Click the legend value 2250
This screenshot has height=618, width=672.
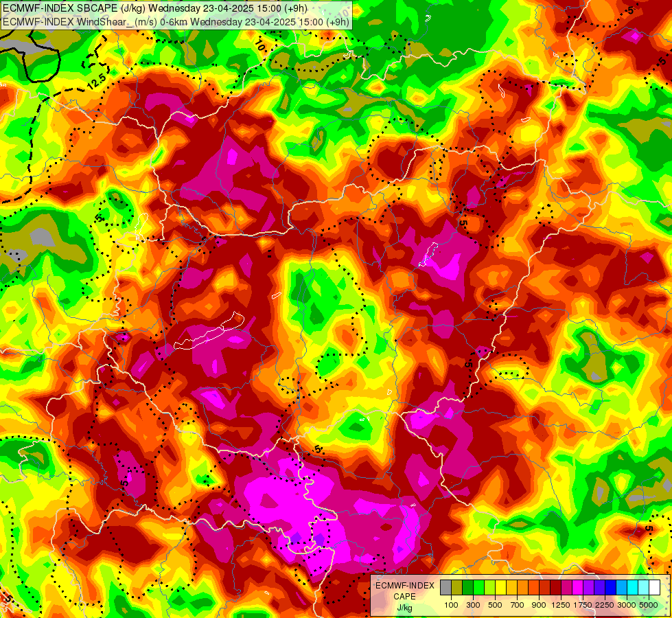tap(605, 605)
